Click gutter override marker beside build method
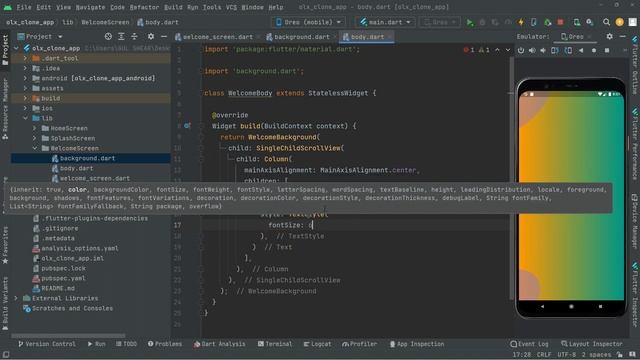Screen dimensions: 640x360 187,126
